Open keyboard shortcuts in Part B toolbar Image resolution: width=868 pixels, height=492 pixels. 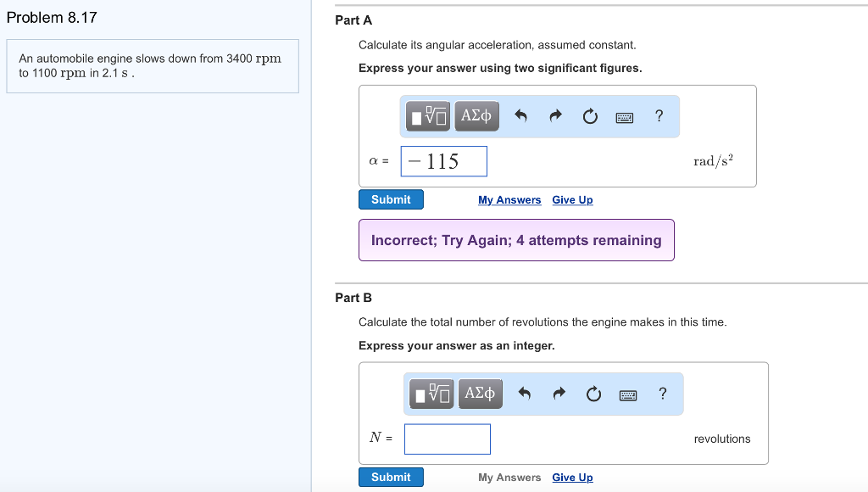(x=628, y=394)
